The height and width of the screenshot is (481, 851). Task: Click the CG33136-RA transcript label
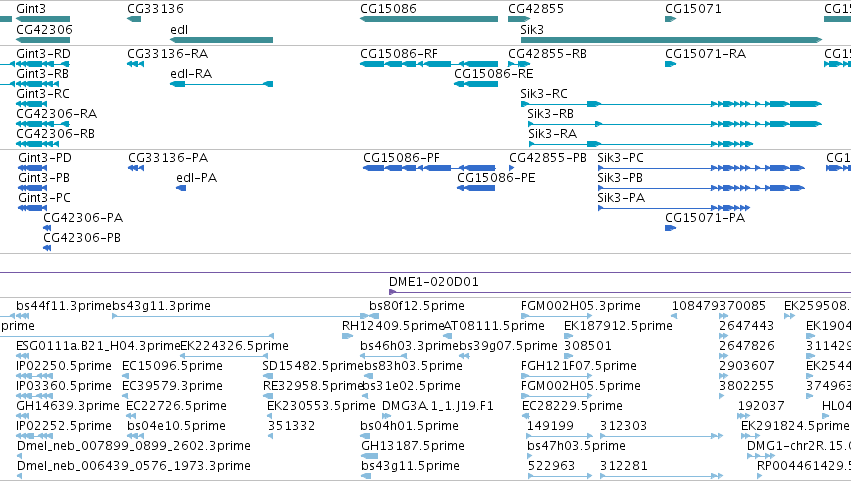tap(168, 54)
